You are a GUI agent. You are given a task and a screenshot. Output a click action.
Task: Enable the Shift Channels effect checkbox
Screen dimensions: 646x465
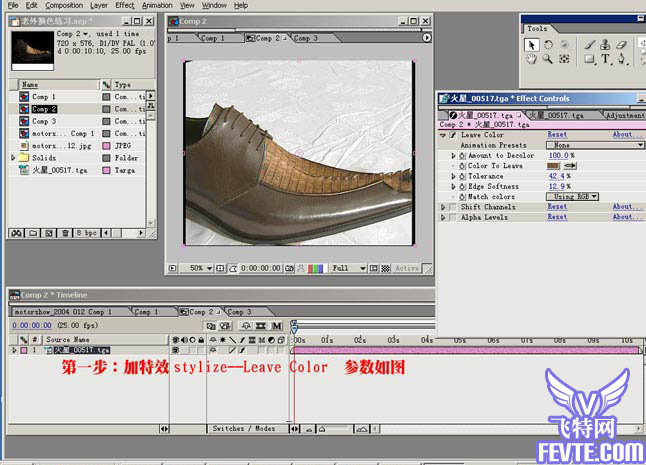pyautogui.click(x=453, y=207)
